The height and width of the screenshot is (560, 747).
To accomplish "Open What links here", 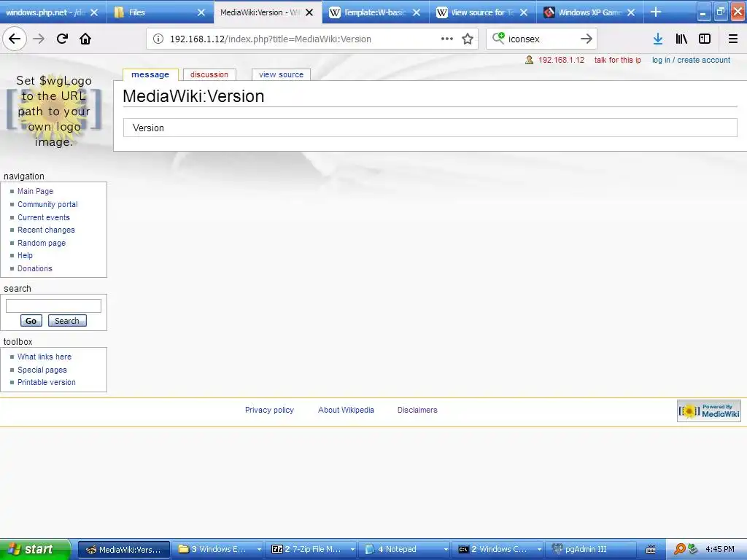I will [x=44, y=357].
